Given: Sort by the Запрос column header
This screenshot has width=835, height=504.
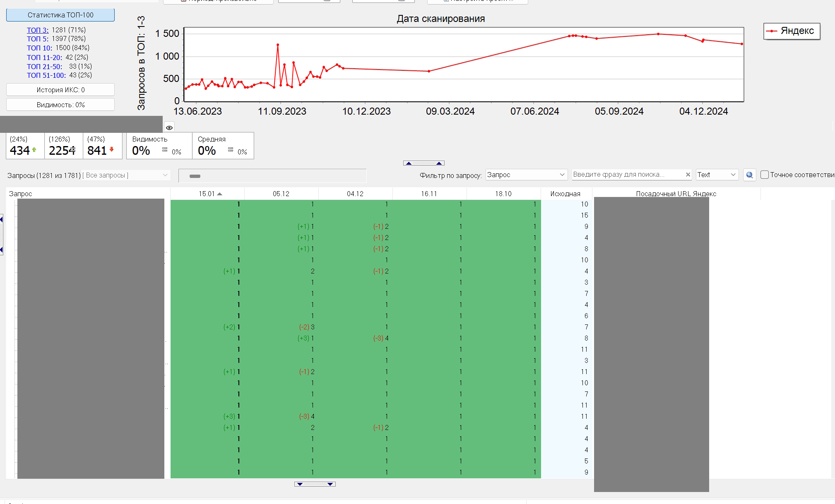Looking at the screenshot, I should click(88, 194).
